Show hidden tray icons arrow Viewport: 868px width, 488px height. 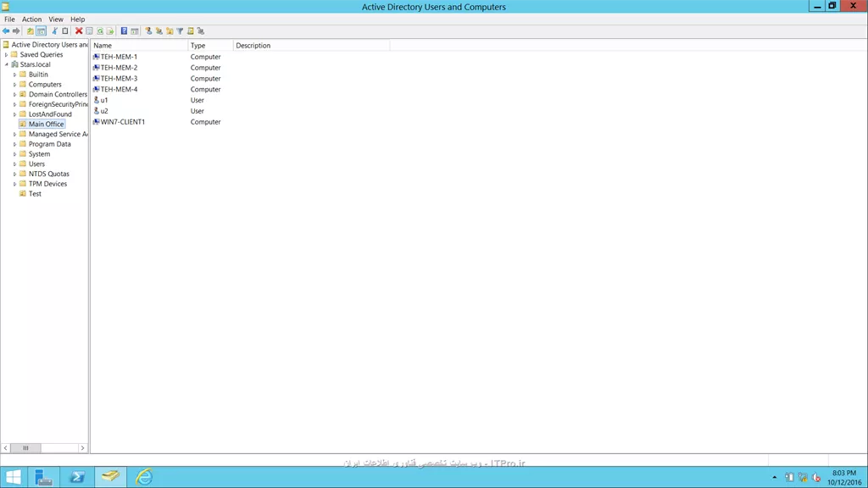(x=775, y=477)
